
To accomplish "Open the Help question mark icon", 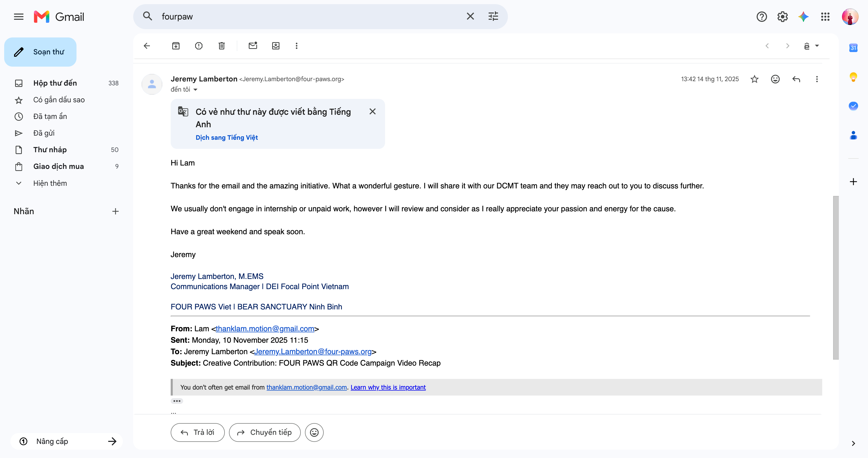I will click(762, 16).
